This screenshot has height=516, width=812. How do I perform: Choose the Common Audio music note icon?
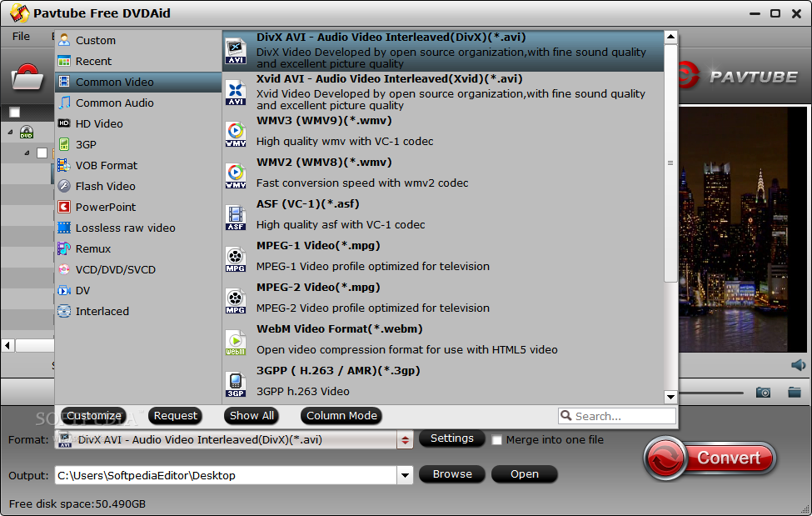[64, 103]
